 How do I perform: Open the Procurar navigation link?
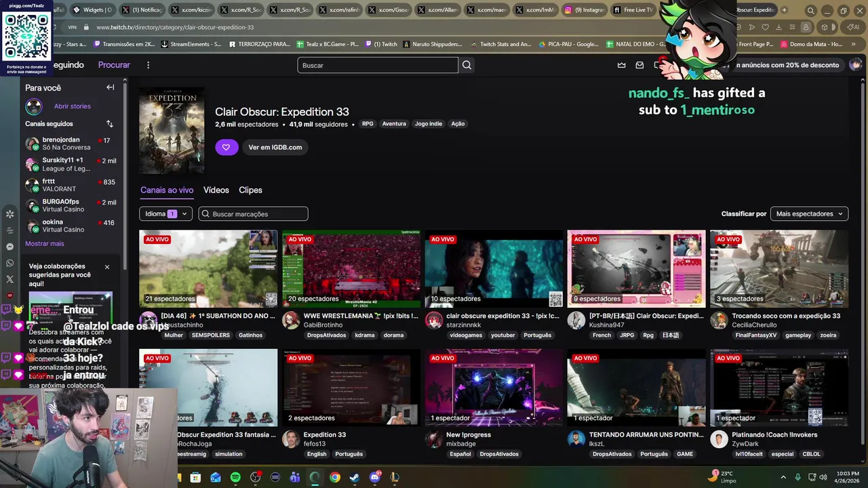[x=114, y=65]
